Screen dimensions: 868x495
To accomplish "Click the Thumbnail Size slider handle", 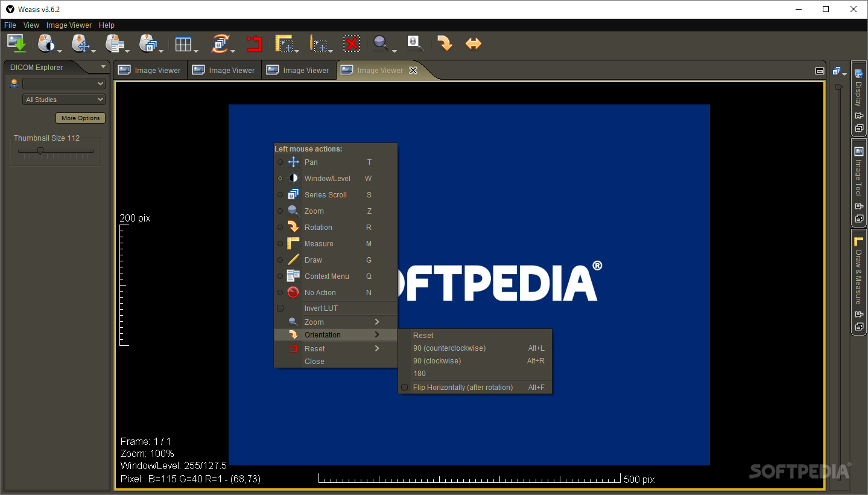I will (40, 151).
